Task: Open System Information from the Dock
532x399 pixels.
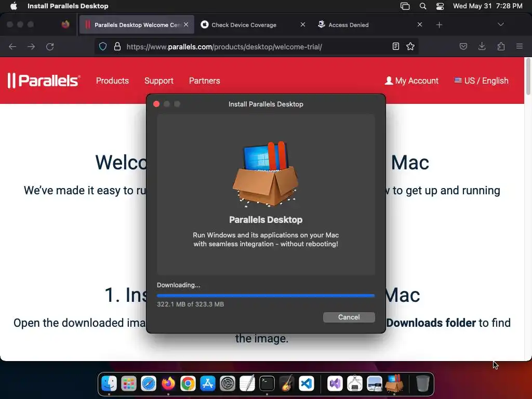Action: [354, 384]
